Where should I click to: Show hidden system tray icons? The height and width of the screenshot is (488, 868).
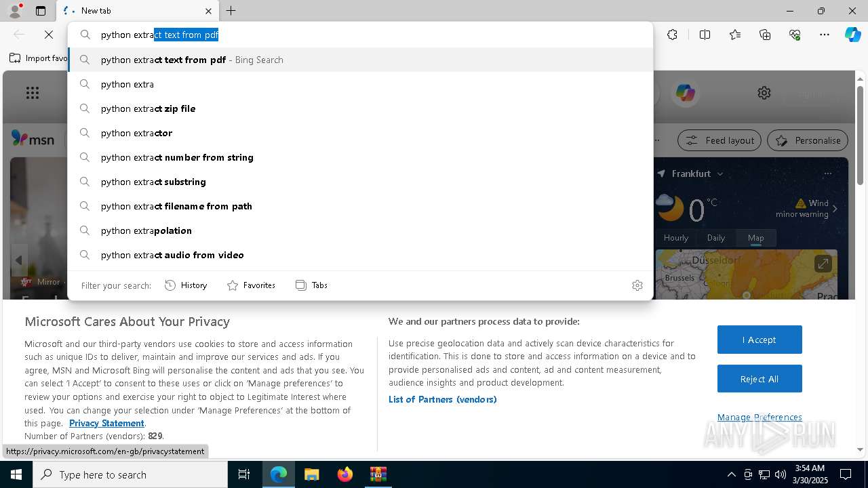pyautogui.click(x=731, y=474)
